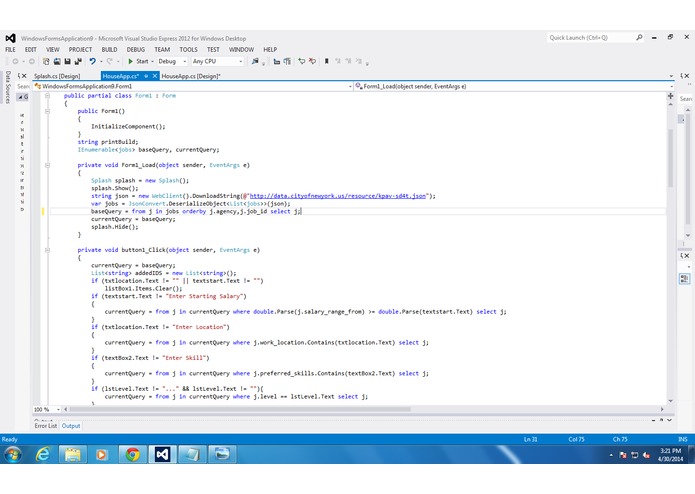
Task: Click the Save single-disk toolbar icon
Action: point(67,61)
